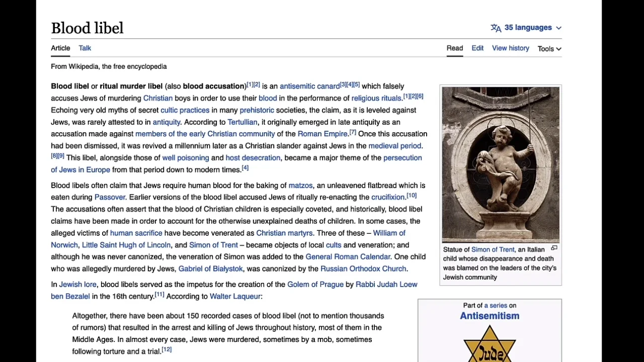The width and height of the screenshot is (644, 362).
Task: Open the Simon of Trent statue thumbnail
Action: pyautogui.click(x=501, y=164)
